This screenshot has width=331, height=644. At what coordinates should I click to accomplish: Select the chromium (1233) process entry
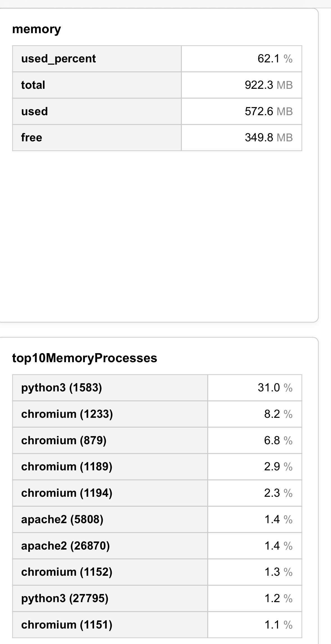67,414
